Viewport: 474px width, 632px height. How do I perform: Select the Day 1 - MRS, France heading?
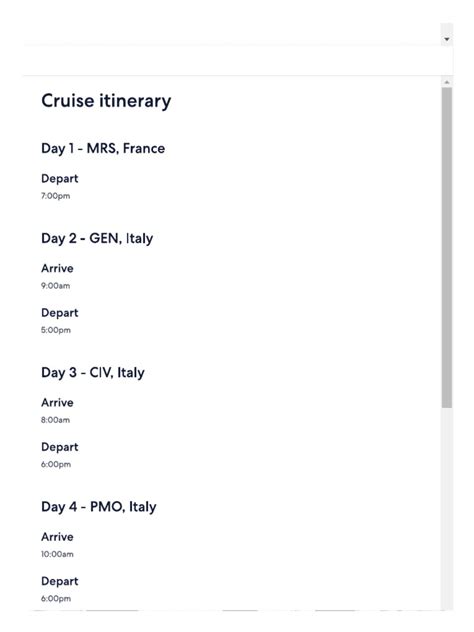pyautogui.click(x=103, y=148)
